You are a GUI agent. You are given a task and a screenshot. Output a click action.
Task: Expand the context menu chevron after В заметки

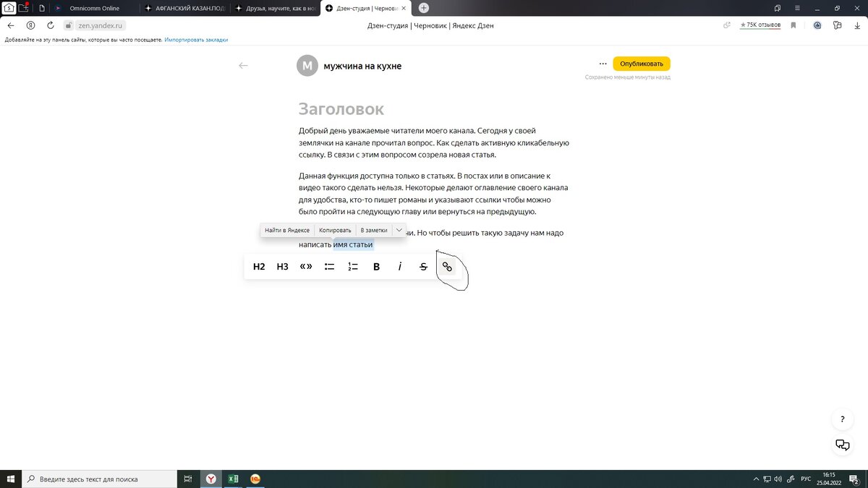[x=399, y=229]
